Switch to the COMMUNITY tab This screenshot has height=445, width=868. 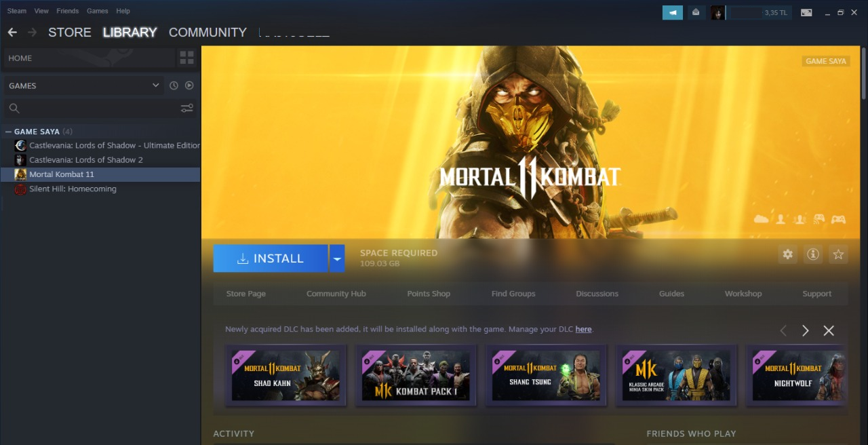pos(208,32)
